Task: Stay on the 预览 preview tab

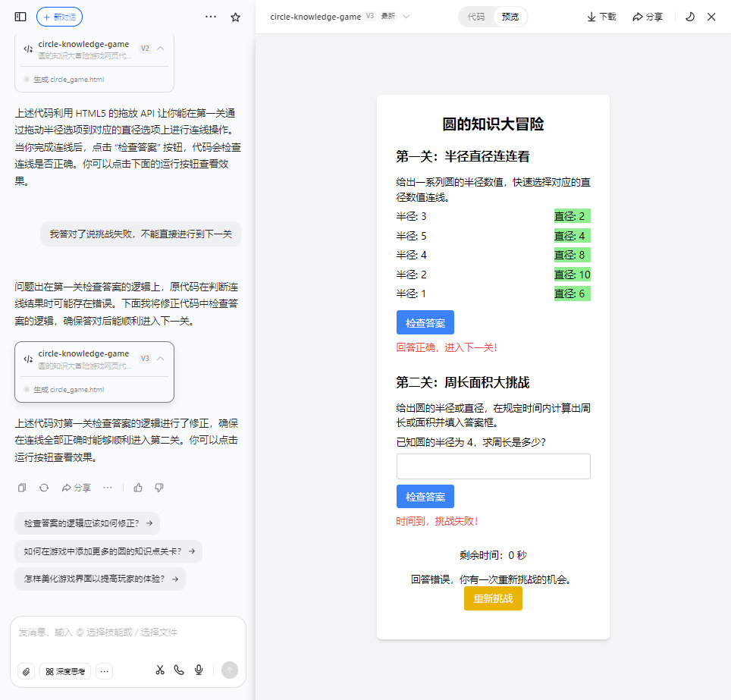Action: pos(510,16)
